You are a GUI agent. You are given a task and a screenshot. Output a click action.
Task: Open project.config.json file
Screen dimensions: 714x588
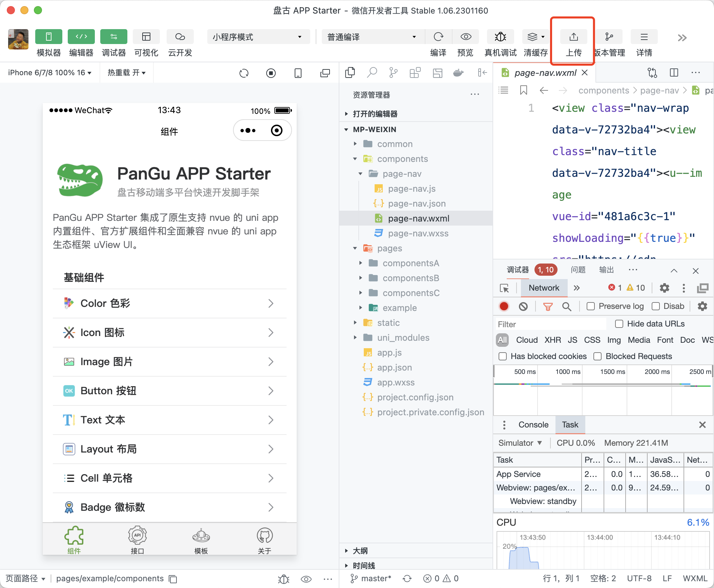[416, 397]
